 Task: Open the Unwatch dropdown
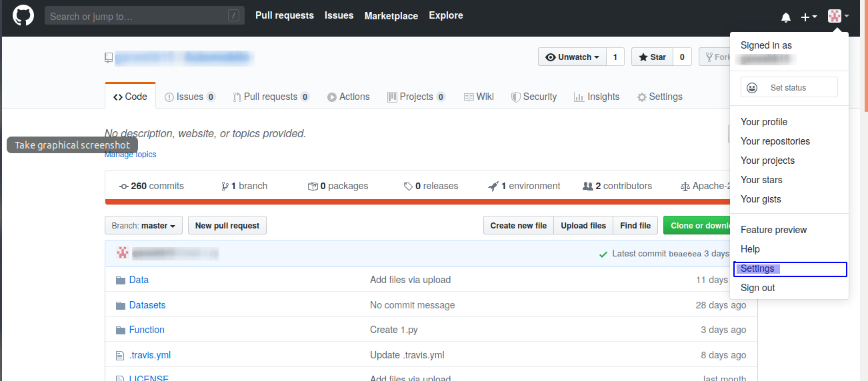(572, 57)
